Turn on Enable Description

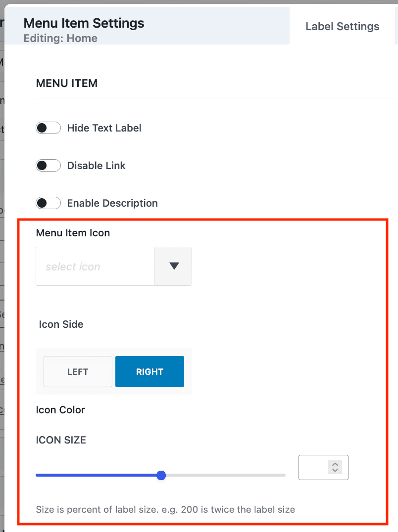(x=48, y=203)
